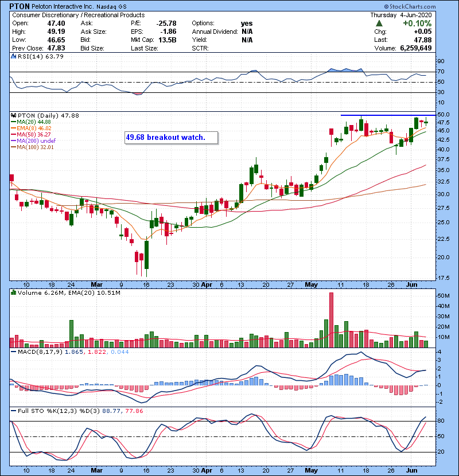Click the MACD(8,17,9) legend line marker
The image size is (459, 476).
click(13, 352)
